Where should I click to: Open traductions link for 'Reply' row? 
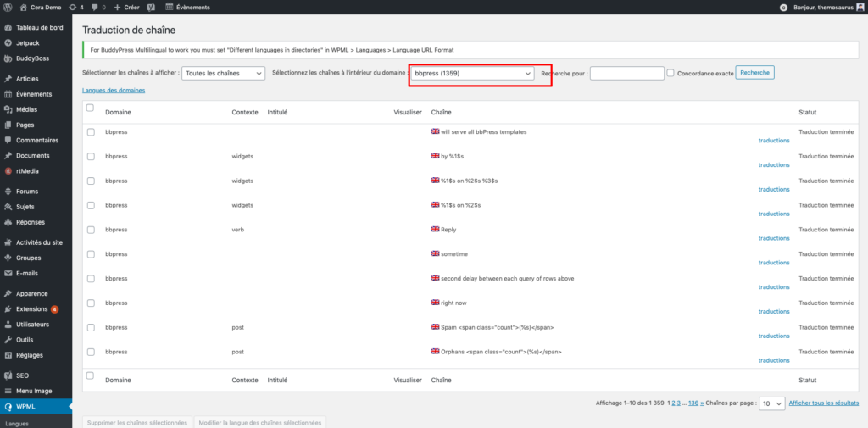pyautogui.click(x=774, y=238)
